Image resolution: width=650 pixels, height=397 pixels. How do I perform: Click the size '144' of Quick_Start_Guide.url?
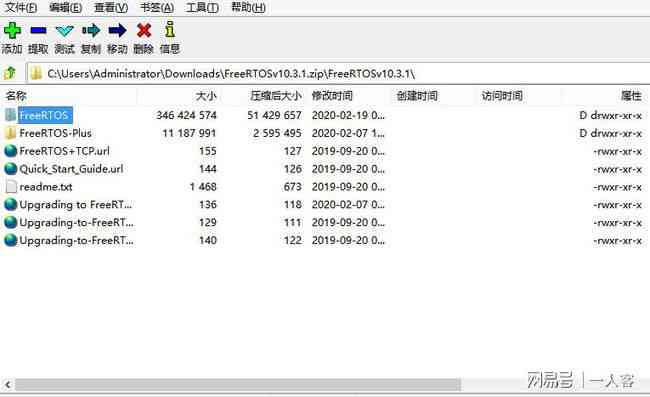[x=208, y=169]
